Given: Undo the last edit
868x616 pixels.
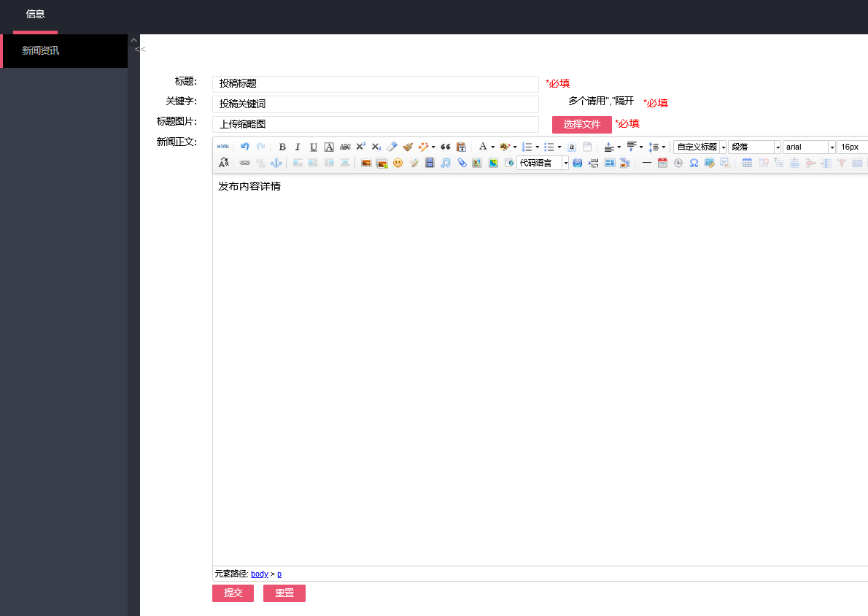Looking at the screenshot, I should 244,147.
